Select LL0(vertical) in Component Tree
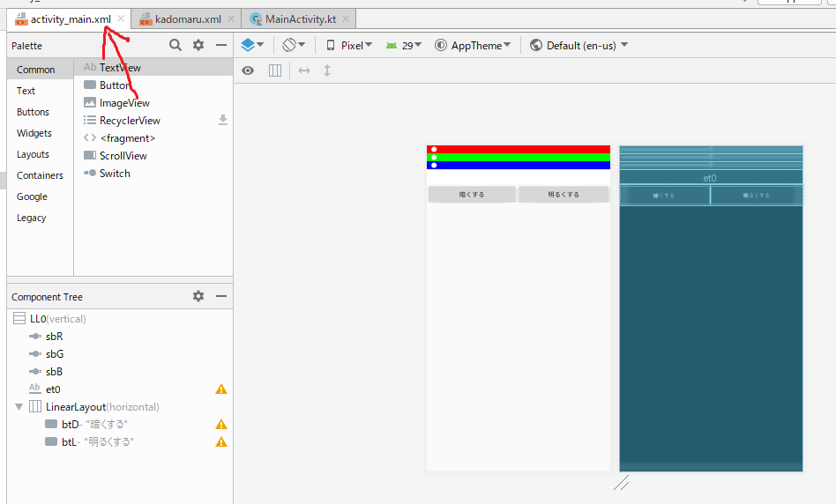This screenshot has width=836, height=504. point(120,319)
